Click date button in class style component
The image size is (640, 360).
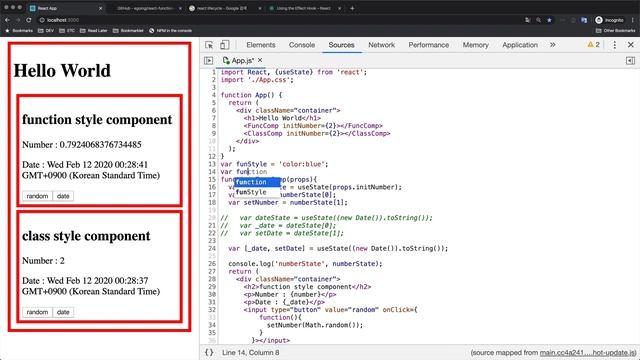[x=63, y=312]
